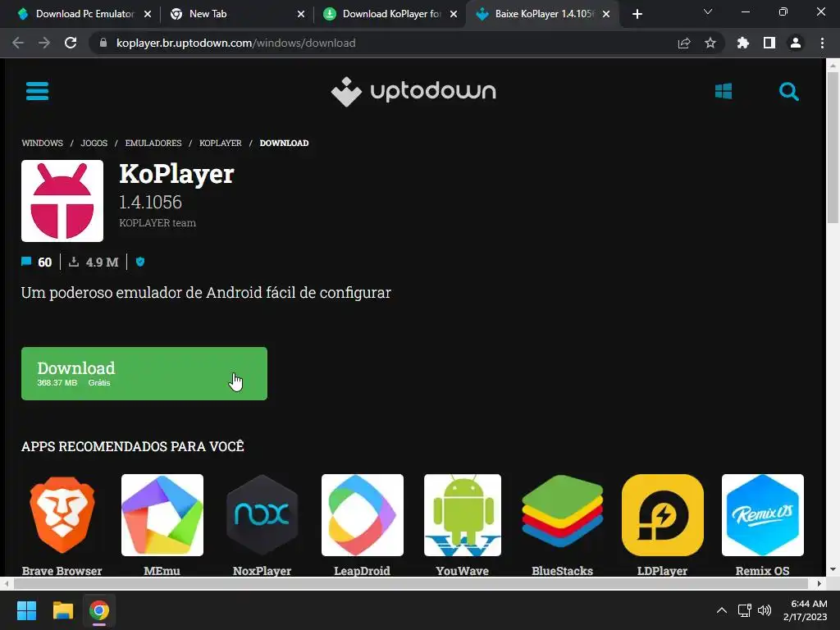Open File Explorer from taskbar
840x630 pixels.
tap(62, 610)
